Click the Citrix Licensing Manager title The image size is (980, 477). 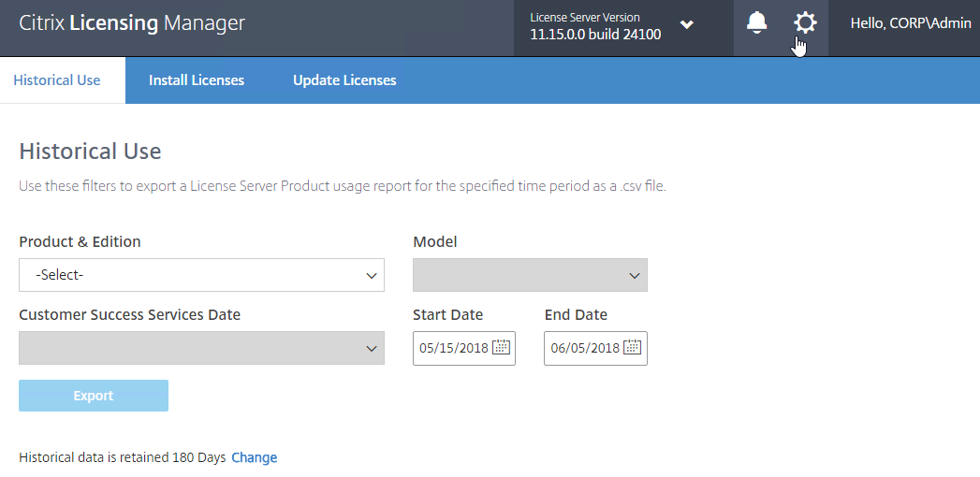point(132,23)
